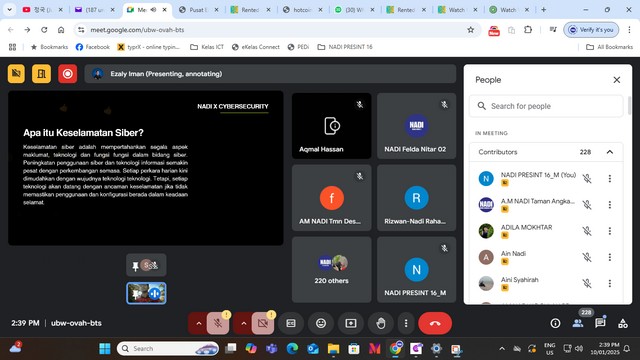640x360 pixels.
Task: Open meeting details info icon
Action: [555, 323]
